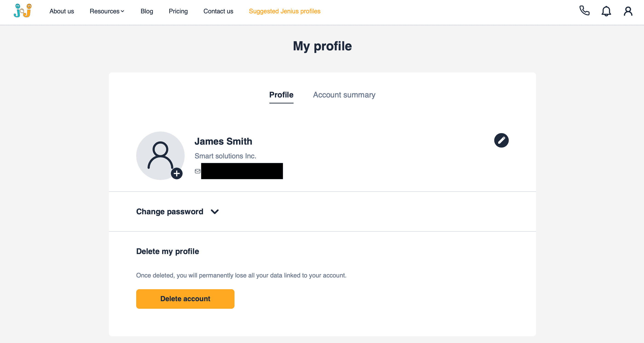The width and height of the screenshot is (644, 343).
Task: Navigate to Pricing
Action: (178, 11)
